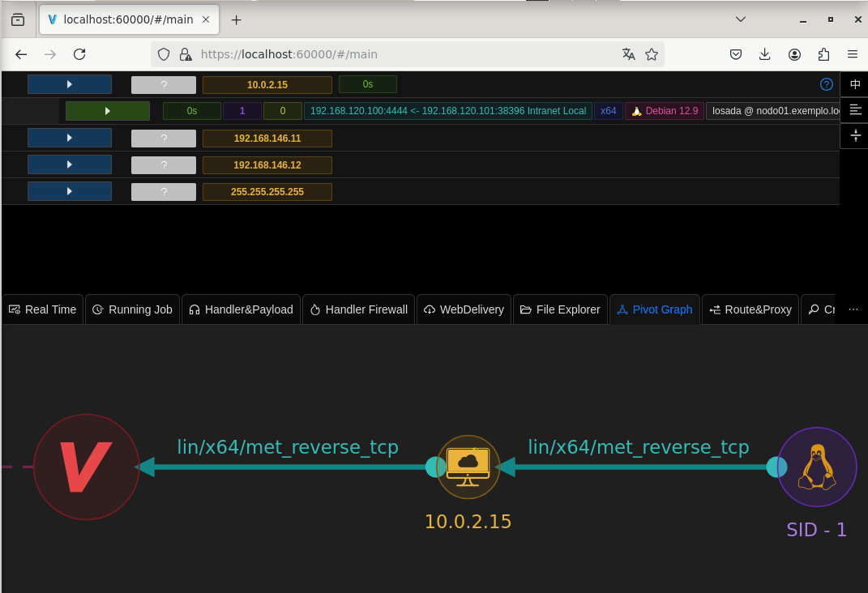Open the Pocket save icon
The height and width of the screenshot is (593, 868).
pyautogui.click(x=736, y=54)
